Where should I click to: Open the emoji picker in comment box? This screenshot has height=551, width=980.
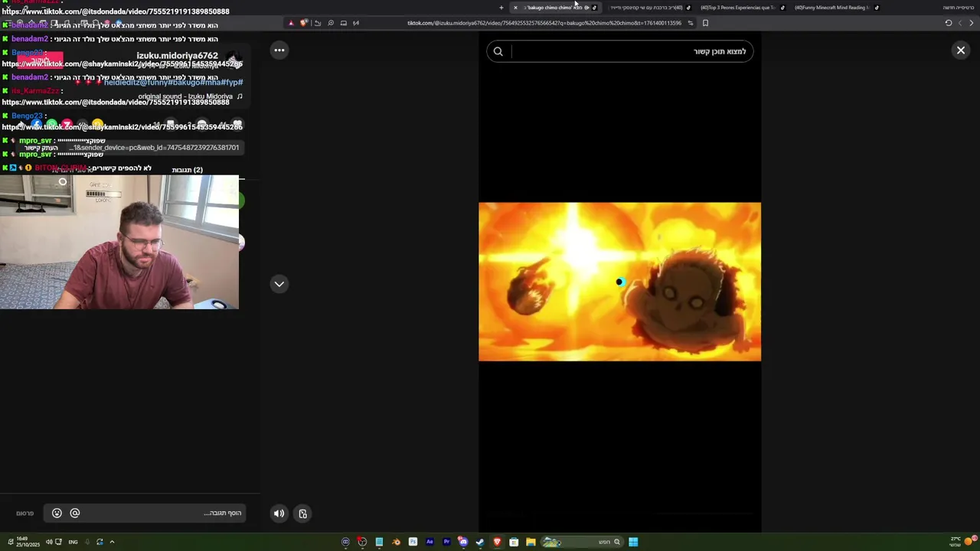click(x=57, y=514)
